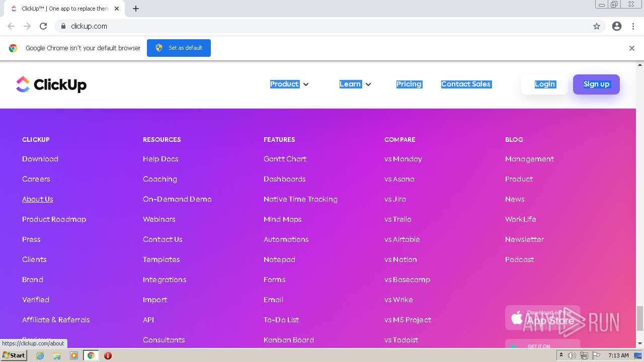This screenshot has width=644, height=362.
Task: Open the Podcast blog link
Action: pyautogui.click(x=519, y=259)
